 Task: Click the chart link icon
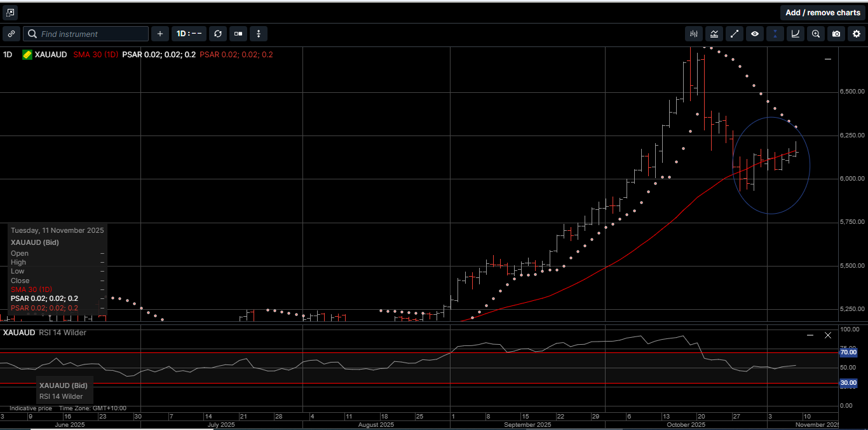[11, 34]
